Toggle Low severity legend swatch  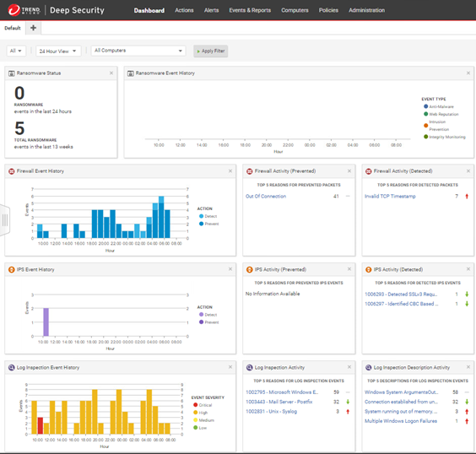tap(196, 428)
